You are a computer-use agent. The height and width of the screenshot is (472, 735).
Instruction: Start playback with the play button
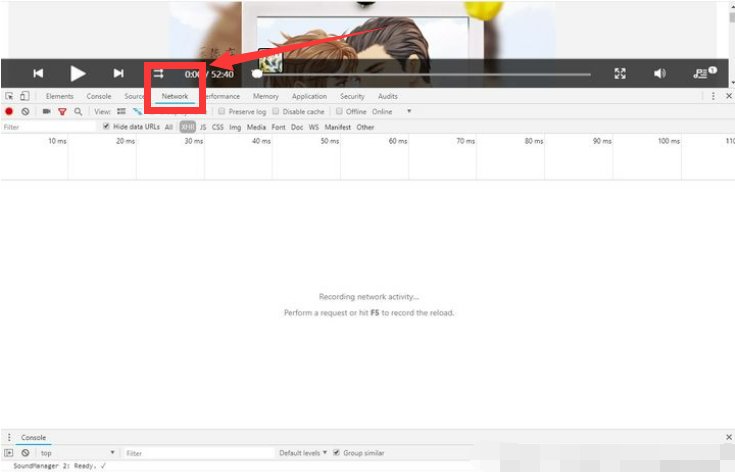(x=78, y=74)
